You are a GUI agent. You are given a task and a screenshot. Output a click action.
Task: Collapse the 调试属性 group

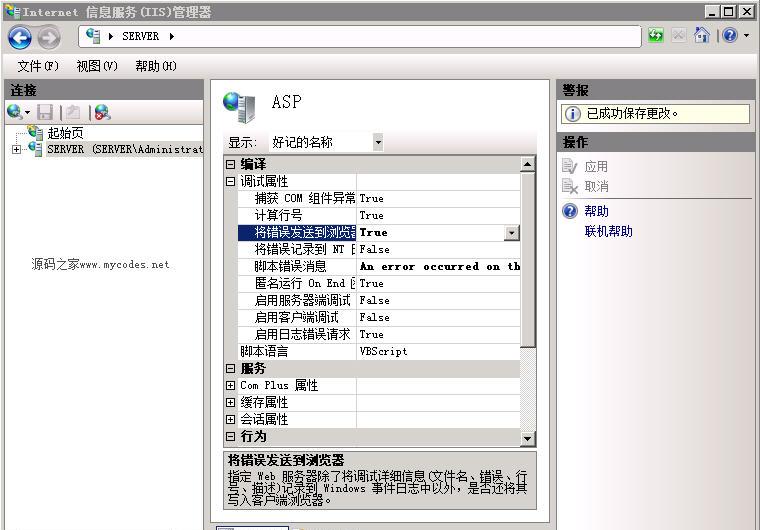(x=231, y=181)
